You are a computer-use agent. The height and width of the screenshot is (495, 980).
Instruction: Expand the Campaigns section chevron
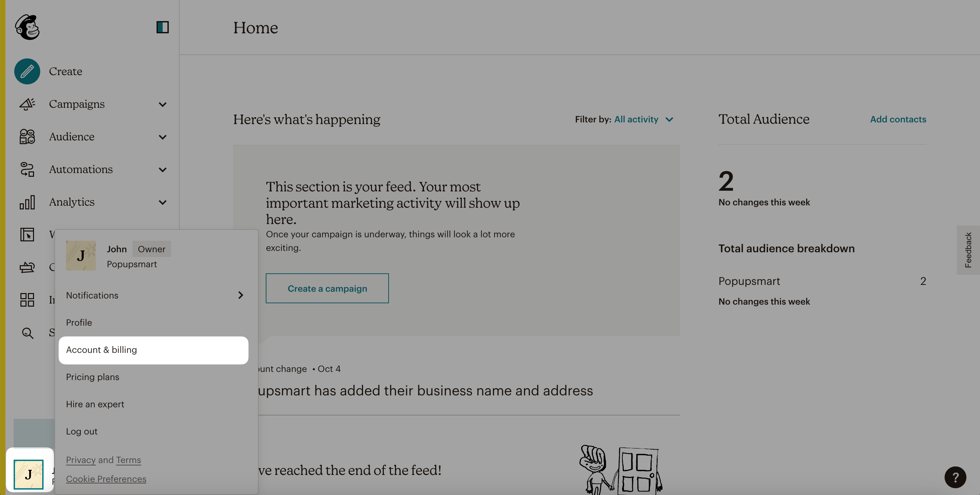pyautogui.click(x=163, y=104)
